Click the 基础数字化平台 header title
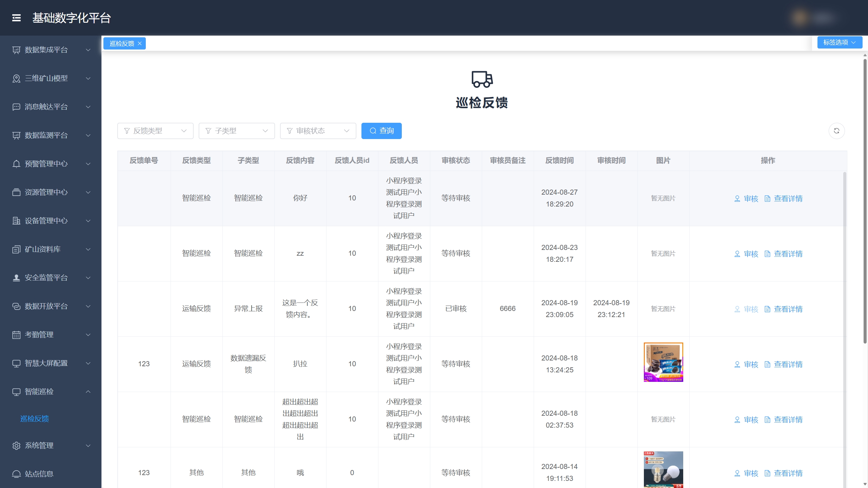Viewport: 868px width, 488px height. click(x=72, y=18)
